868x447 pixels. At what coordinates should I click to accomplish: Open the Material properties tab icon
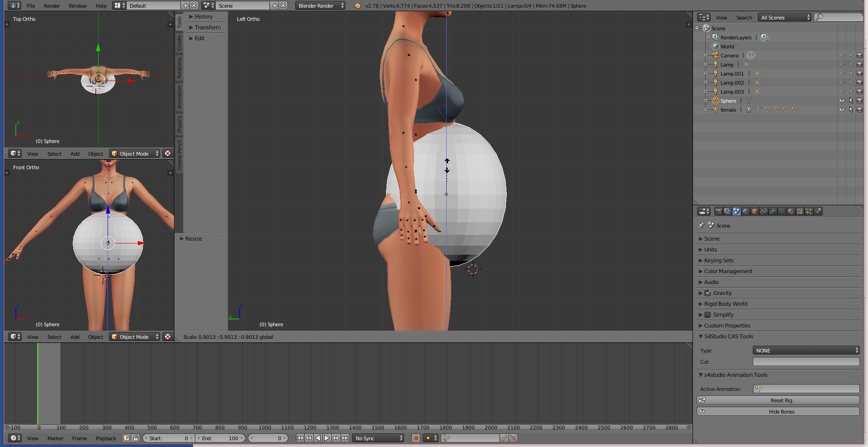791,211
